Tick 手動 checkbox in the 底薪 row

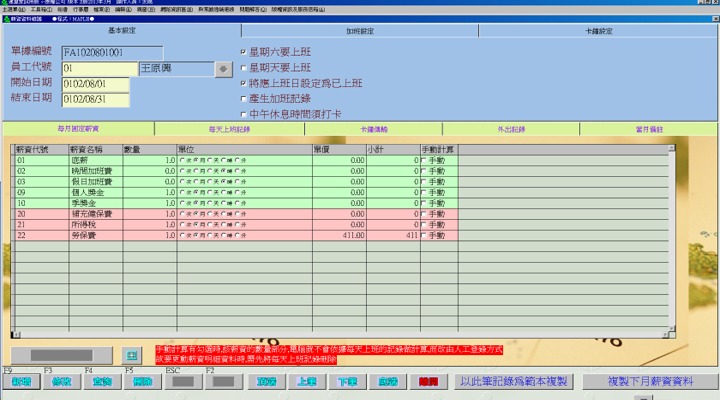[425, 159]
